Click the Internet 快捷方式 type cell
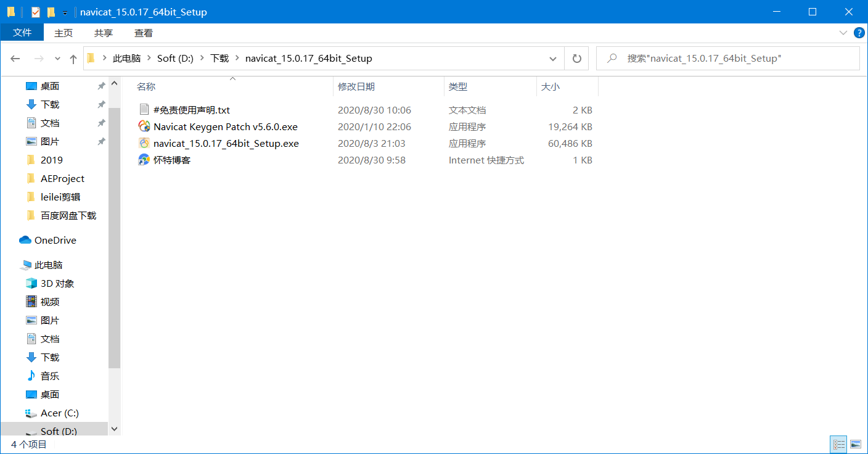868x454 pixels. point(486,160)
